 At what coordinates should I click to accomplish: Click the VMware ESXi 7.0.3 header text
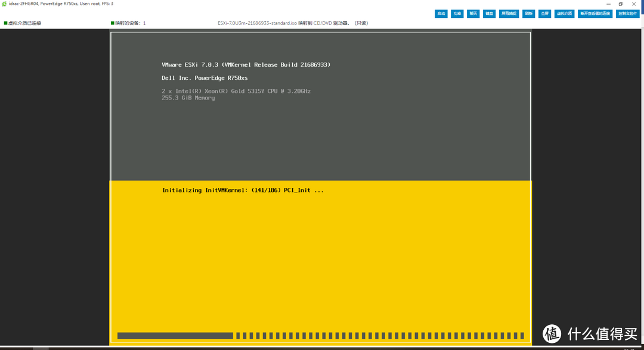246,64
